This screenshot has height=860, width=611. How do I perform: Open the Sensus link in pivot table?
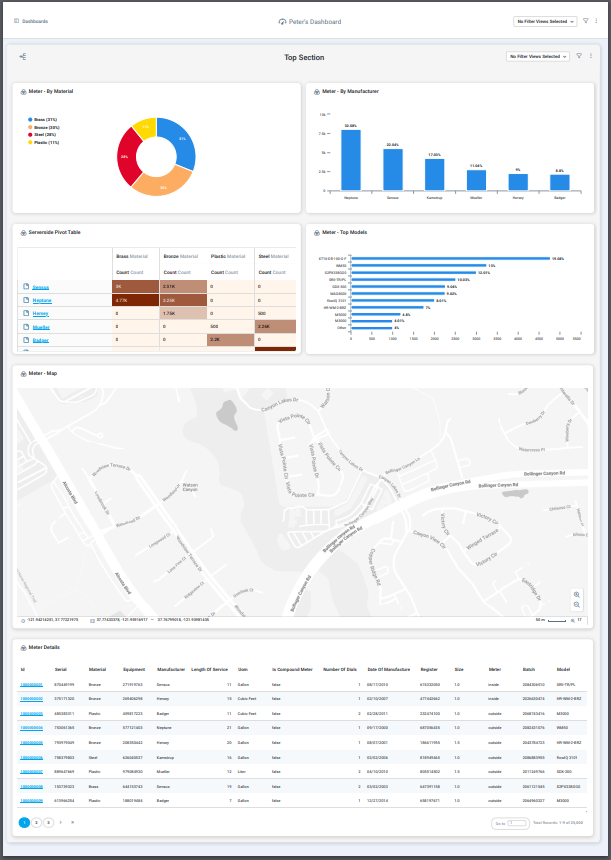point(42,287)
